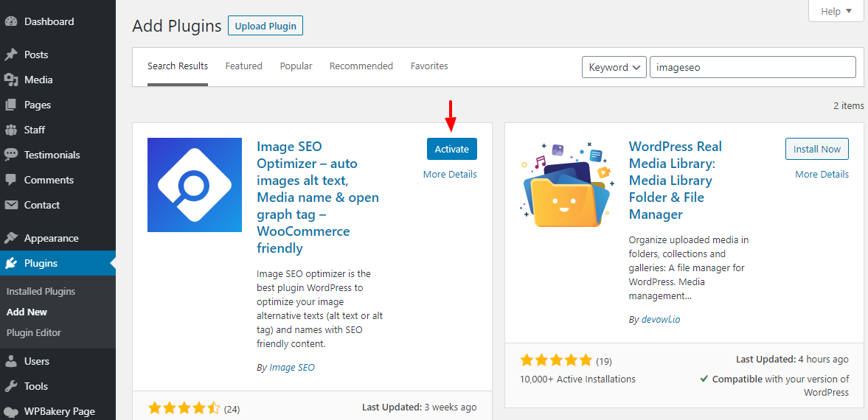Viewport: 868px width, 420px height.
Task: Open the Posts menu item
Action: tap(36, 55)
